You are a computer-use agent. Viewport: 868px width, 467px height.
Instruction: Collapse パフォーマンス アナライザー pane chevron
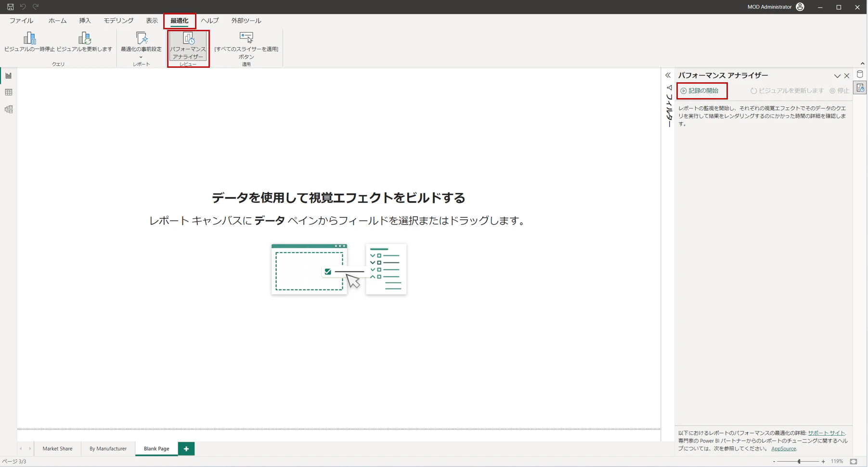click(837, 76)
